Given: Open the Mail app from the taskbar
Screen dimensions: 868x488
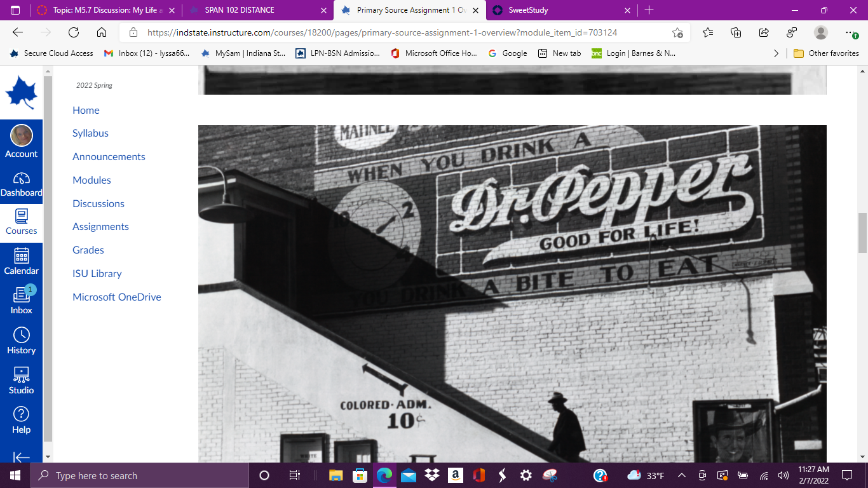Looking at the screenshot, I should pyautogui.click(x=409, y=475).
